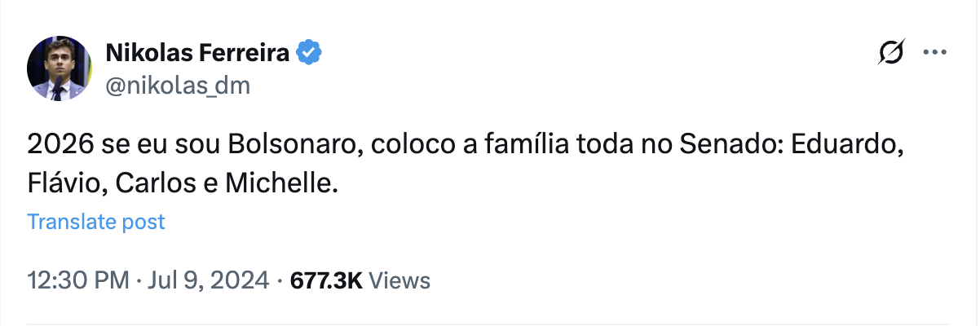Open the Grok explain icon
The image size is (980, 326).
point(891,54)
